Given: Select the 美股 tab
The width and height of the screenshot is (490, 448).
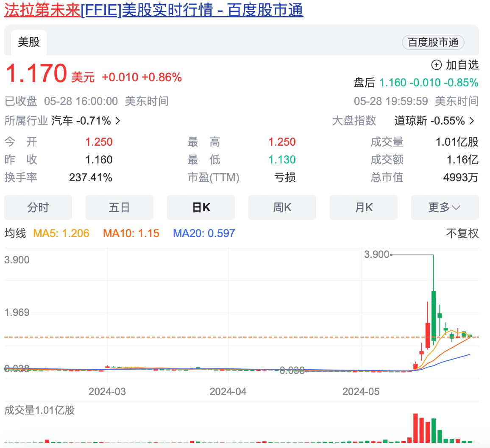Looking at the screenshot, I should pyautogui.click(x=29, y=42).
